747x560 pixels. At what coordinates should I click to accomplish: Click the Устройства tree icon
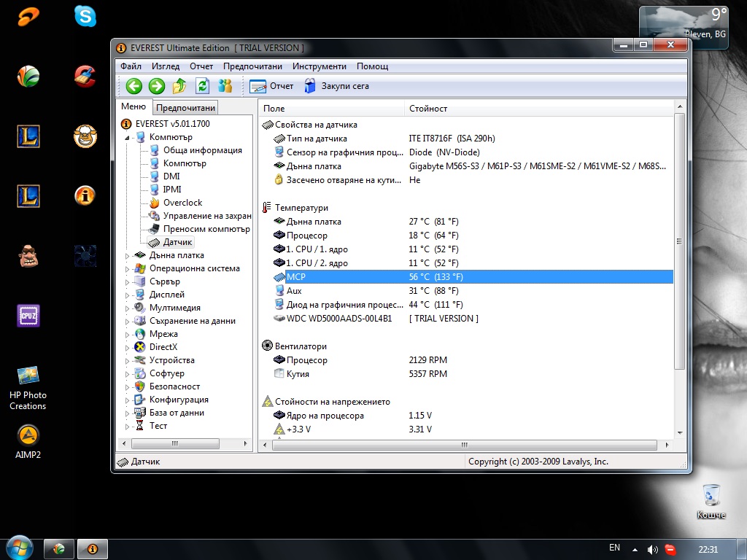[x=139, y=360]
